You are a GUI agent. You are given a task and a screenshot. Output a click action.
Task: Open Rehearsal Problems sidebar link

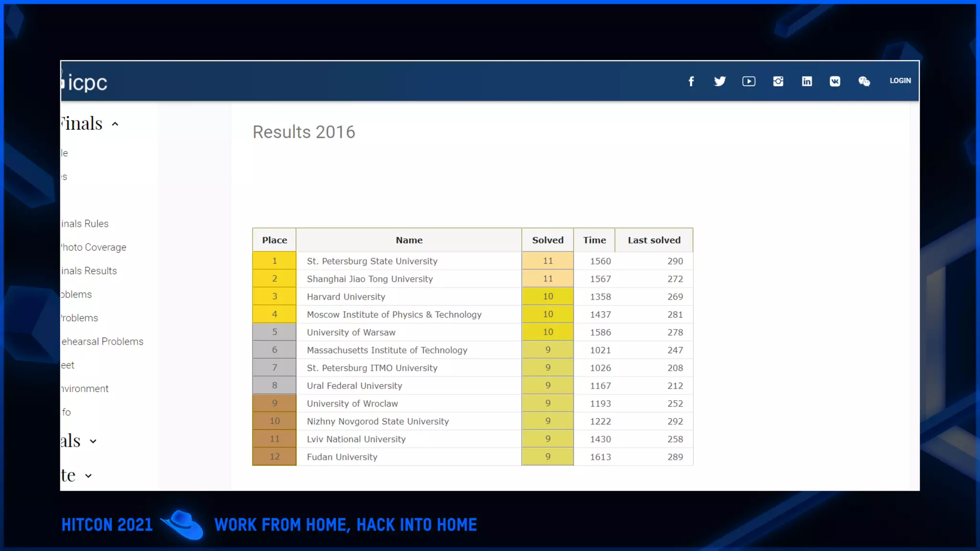point(102,342)
